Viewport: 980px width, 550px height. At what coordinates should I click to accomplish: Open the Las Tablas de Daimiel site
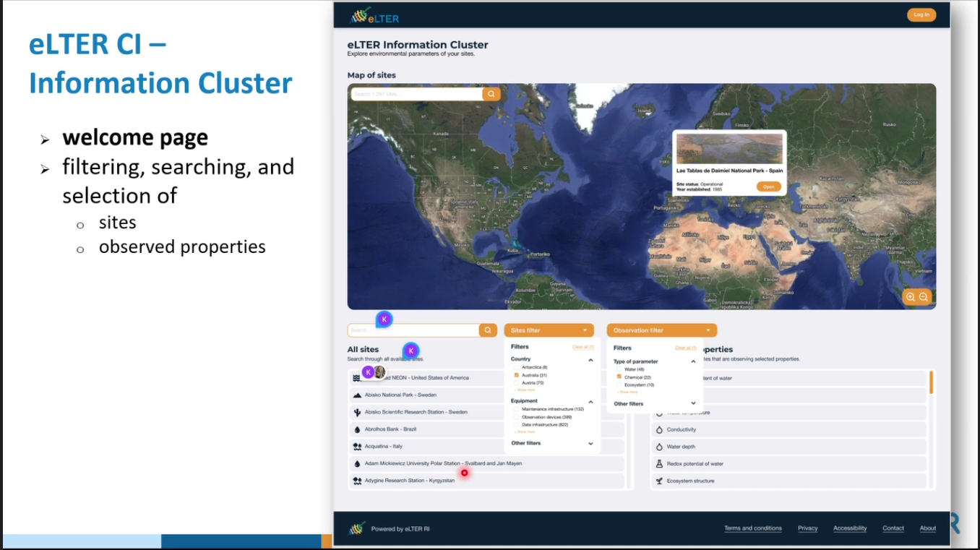(768, 186)
